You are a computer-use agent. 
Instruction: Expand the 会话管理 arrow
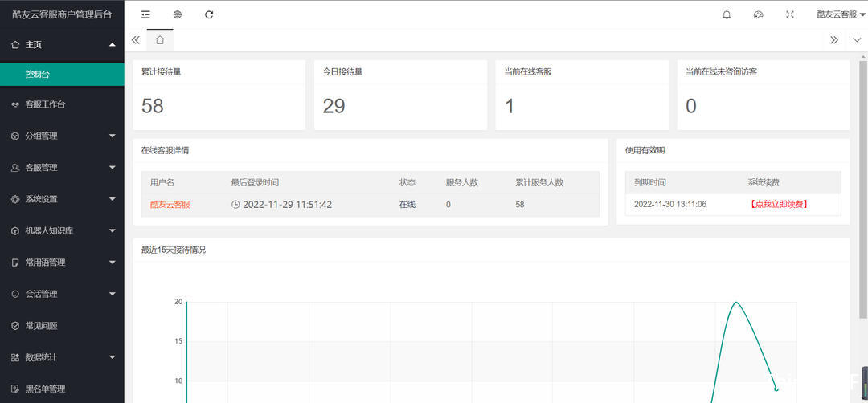(113, 294)
